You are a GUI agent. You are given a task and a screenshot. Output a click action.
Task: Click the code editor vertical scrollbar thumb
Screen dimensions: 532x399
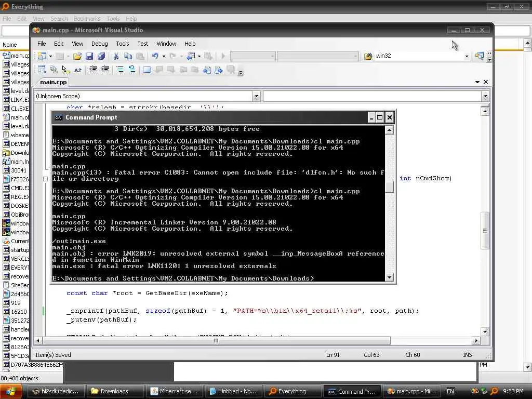point(485,231)
